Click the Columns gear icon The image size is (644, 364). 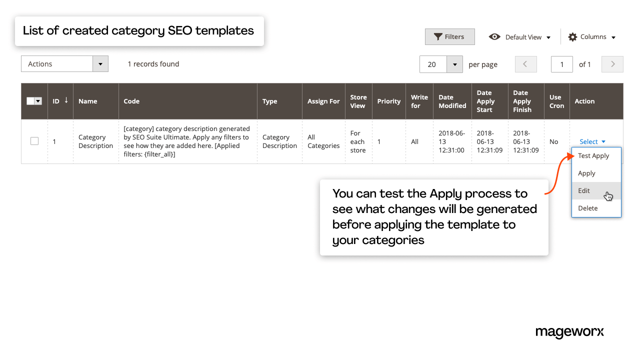(x=572, y=36)
